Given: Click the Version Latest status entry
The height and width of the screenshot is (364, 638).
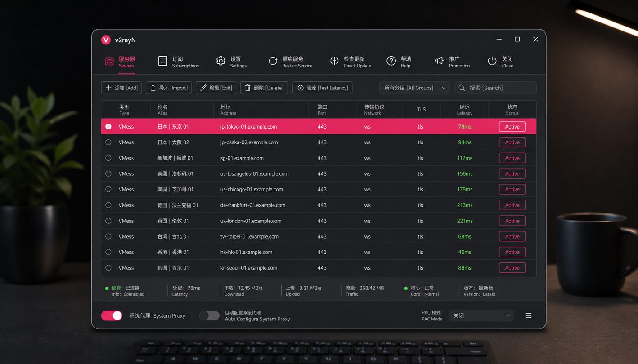Looking at the screenshot, I should [479, 291].
